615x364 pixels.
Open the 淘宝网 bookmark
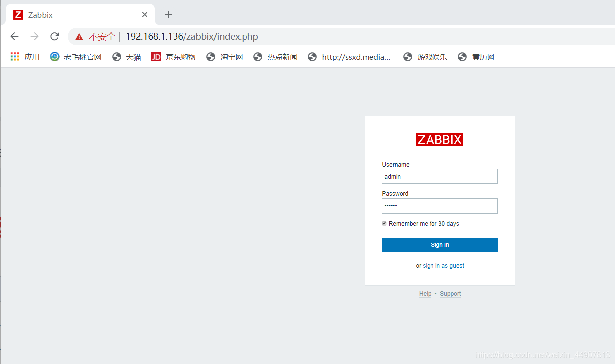pyautogui.click(x=224, y=57)
